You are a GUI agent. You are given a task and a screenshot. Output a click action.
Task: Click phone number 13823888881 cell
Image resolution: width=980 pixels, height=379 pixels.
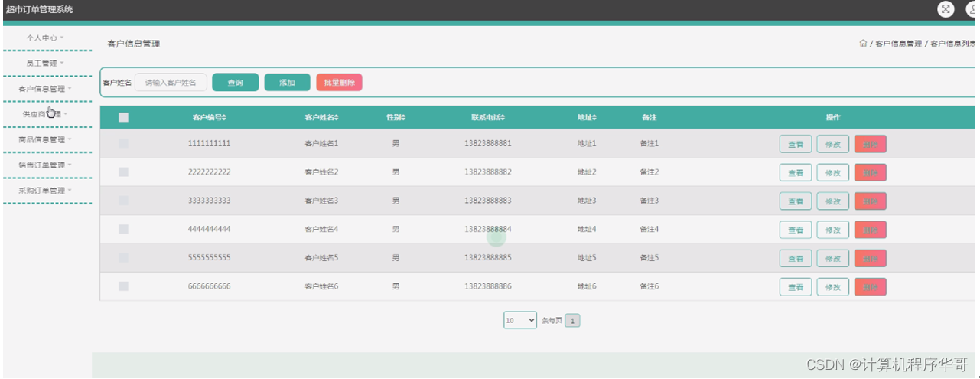488,144
